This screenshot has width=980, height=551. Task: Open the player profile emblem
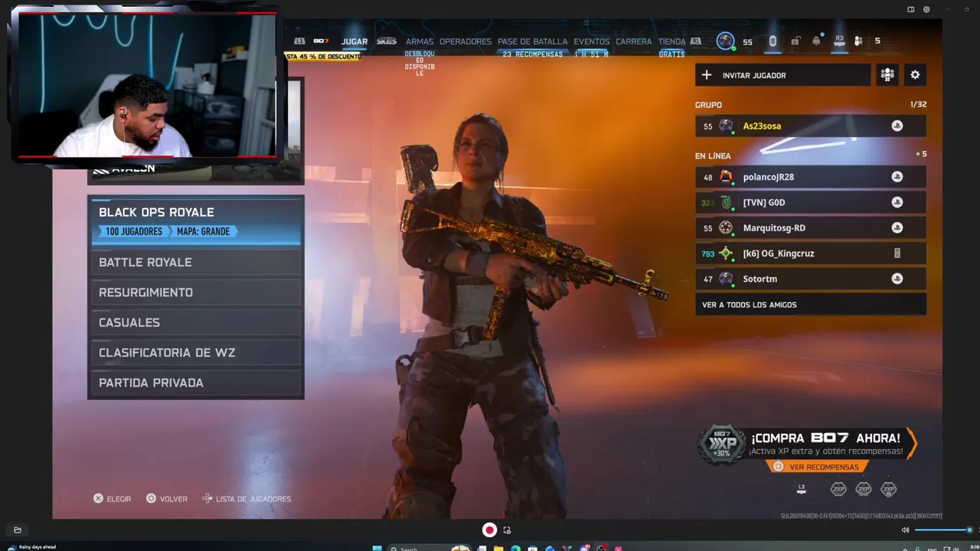[x=725, y=41]
